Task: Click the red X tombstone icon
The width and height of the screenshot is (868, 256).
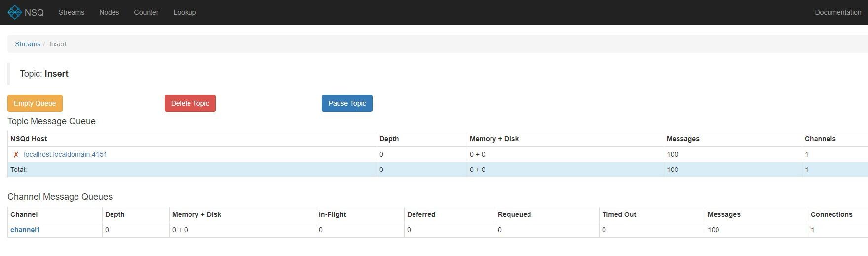Action: [x=16, y=155]
